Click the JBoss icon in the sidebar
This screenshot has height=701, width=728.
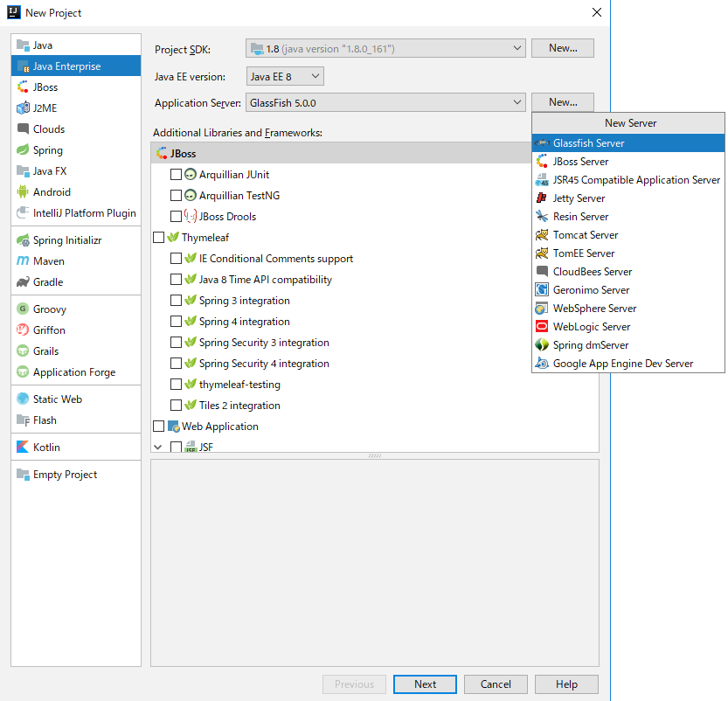[23, 87]
